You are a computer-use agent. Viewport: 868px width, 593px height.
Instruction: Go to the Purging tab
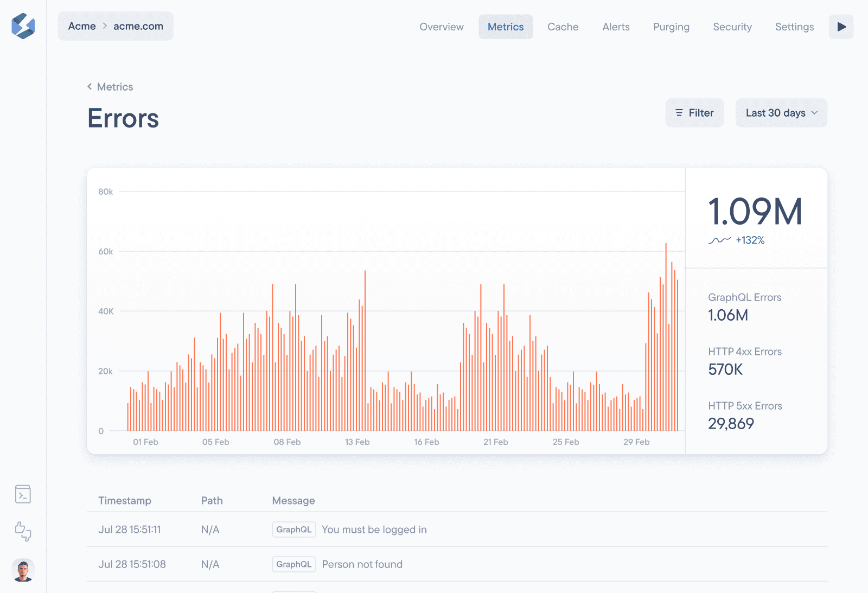[x=671, y=27]
